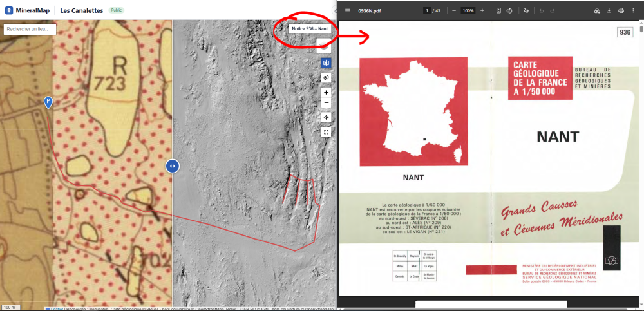Click the 100% PDF zoom field
Screen dimensions: 644x311
468,11
